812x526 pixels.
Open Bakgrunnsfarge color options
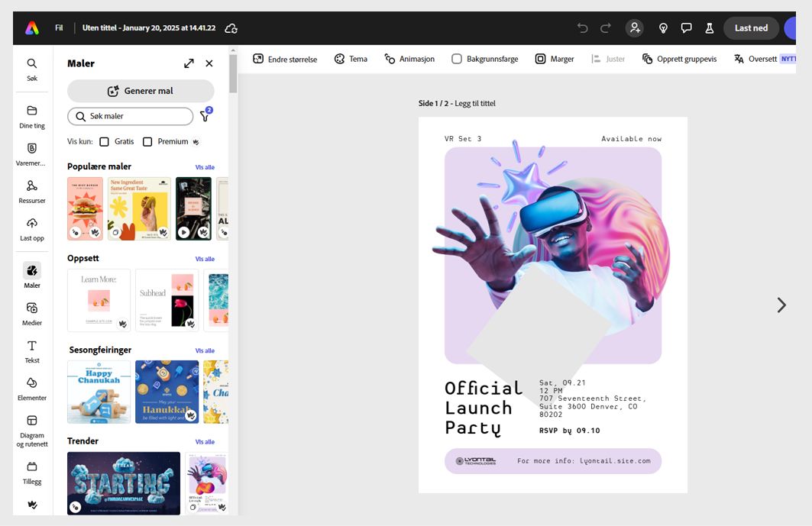pyautogui.click(x=486, y=58)
